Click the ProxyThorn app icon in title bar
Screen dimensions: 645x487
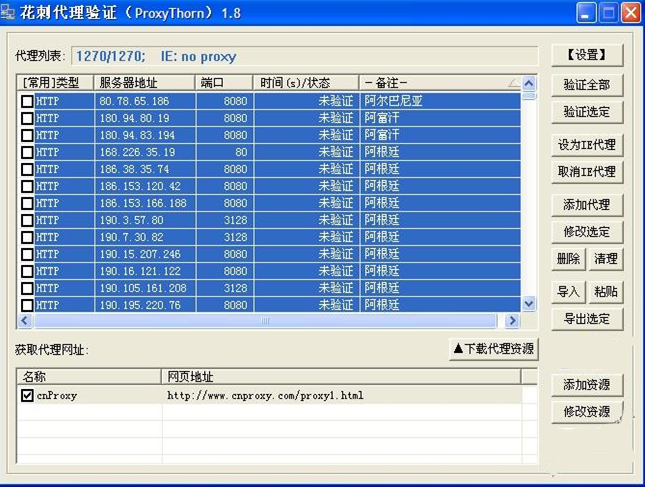9,13
